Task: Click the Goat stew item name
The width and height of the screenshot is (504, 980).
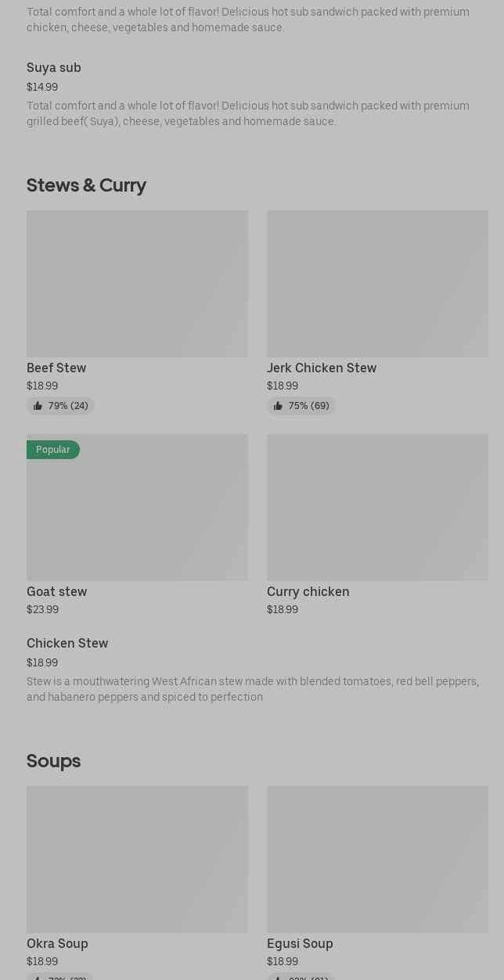Action: tap(56, 591)
